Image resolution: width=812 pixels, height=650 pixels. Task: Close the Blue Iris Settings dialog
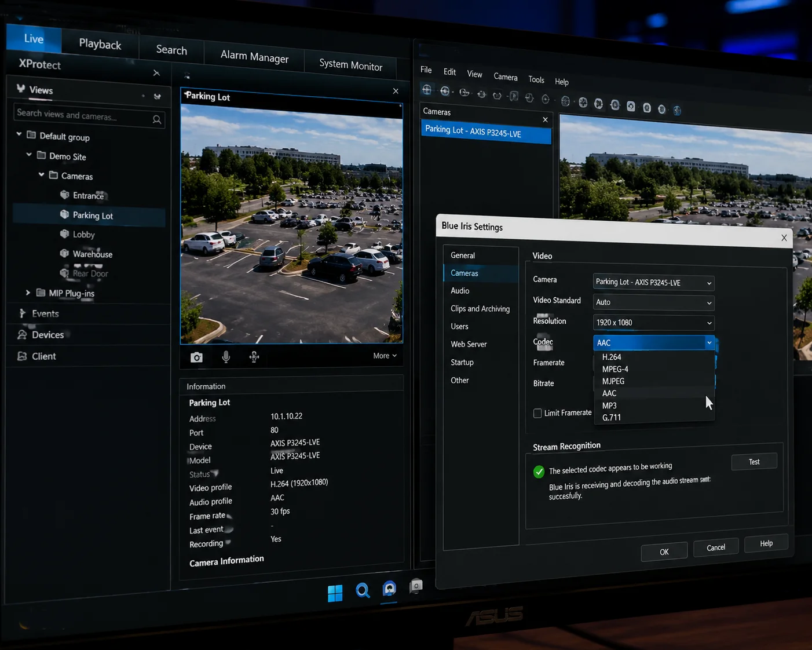784,238
